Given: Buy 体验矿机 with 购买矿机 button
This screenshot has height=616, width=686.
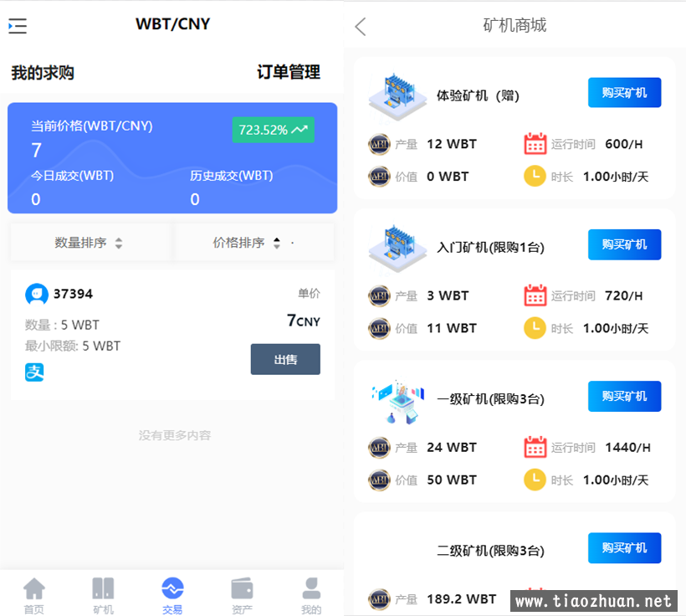Looking at the screenshot, I should pyautogui.click(x=624, y=93).
